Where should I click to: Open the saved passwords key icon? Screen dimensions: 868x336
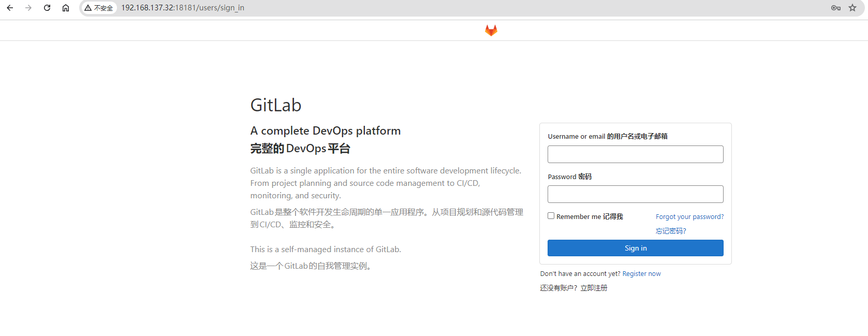[835, 8]
